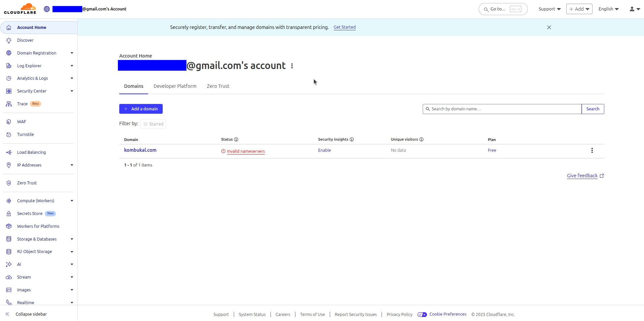The height and width of the screenshot is (321, 644).
Task: Click Enable under Security insights
Action: point(324,150)
